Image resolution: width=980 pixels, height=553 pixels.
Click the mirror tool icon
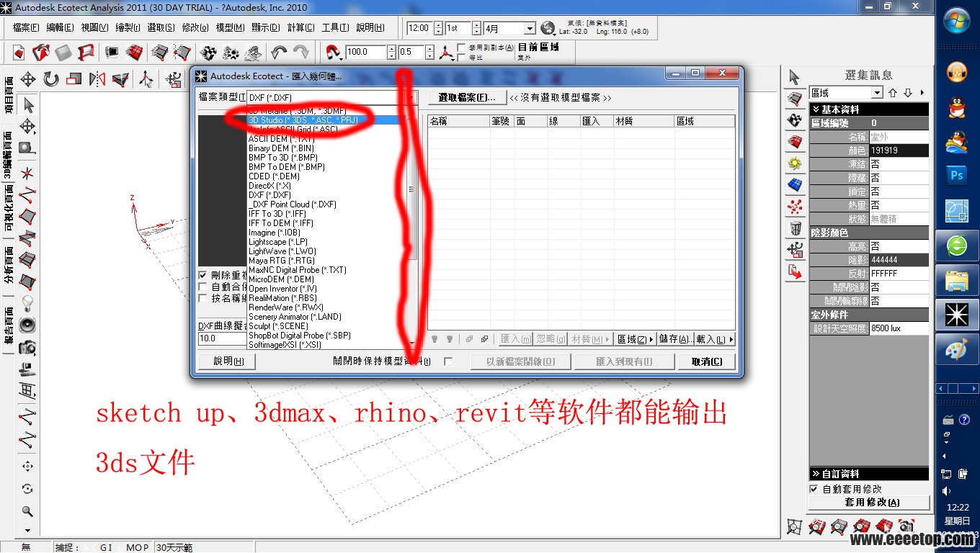coord(97,79)
